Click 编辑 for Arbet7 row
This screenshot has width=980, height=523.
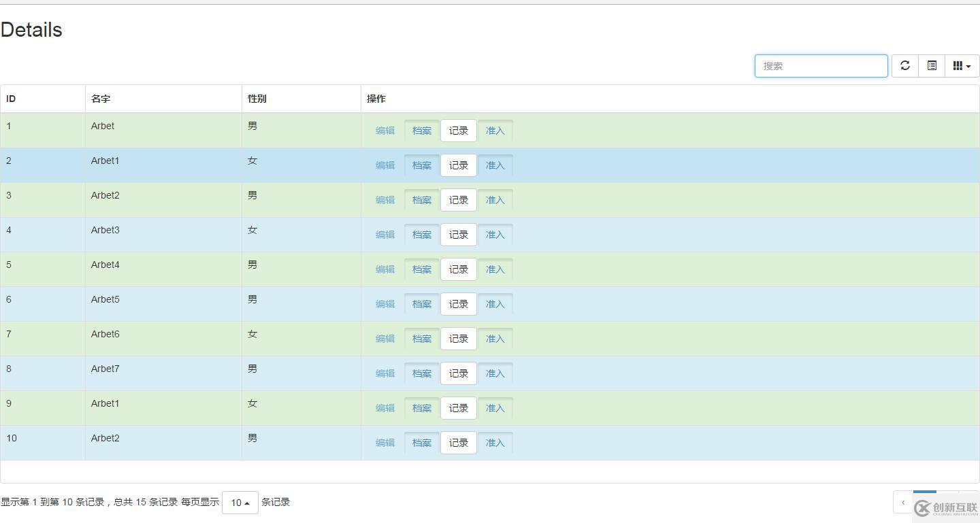pyautogui.click(x=385, y=373)
